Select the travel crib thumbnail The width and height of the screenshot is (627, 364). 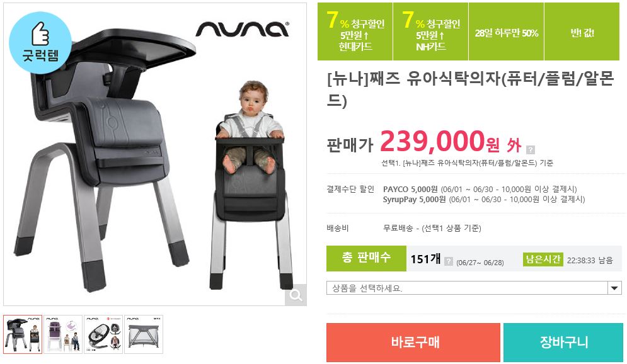pos(144,334)
